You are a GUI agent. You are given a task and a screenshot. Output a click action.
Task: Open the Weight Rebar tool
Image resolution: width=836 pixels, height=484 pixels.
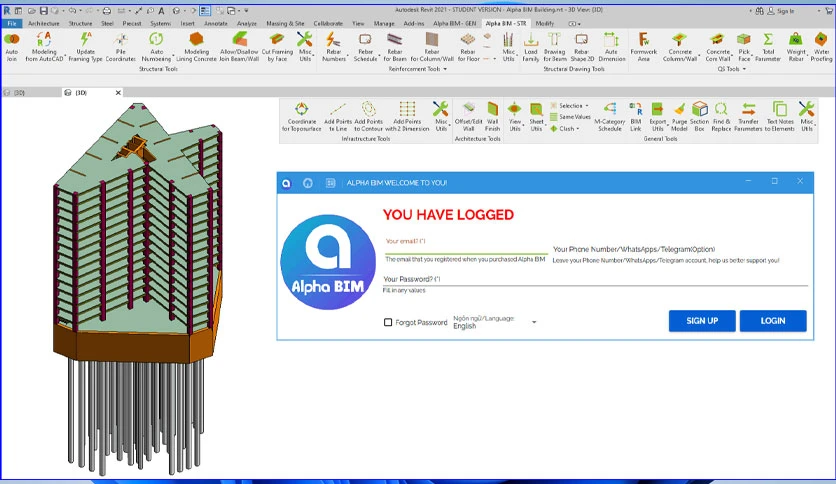[x=795, y=46]
